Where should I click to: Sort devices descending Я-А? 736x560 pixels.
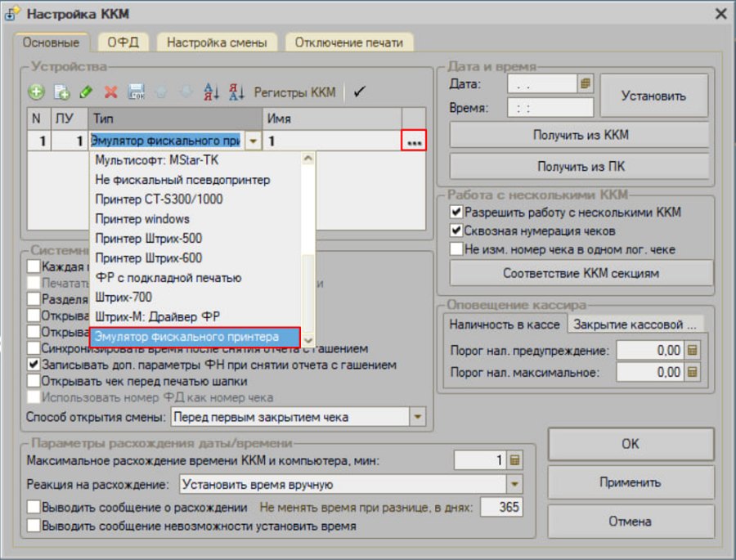point(236,92)
